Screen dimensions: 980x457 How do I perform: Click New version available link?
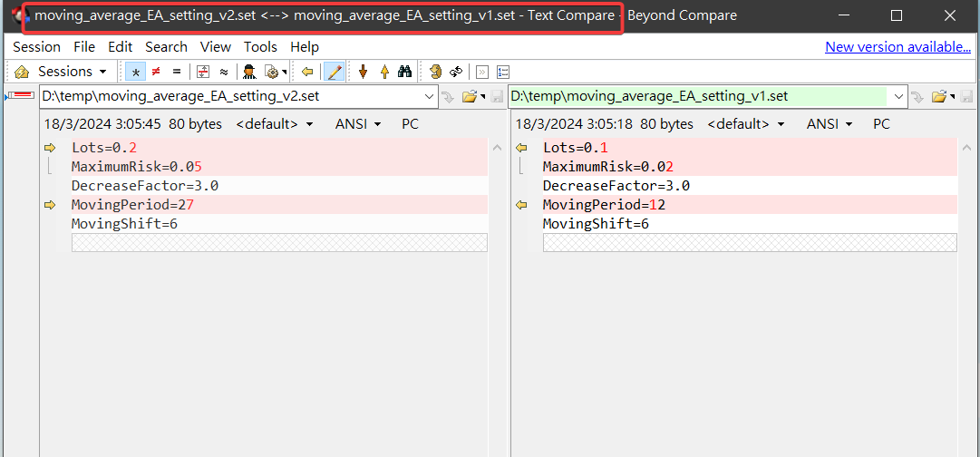click(x=898, y=47)
